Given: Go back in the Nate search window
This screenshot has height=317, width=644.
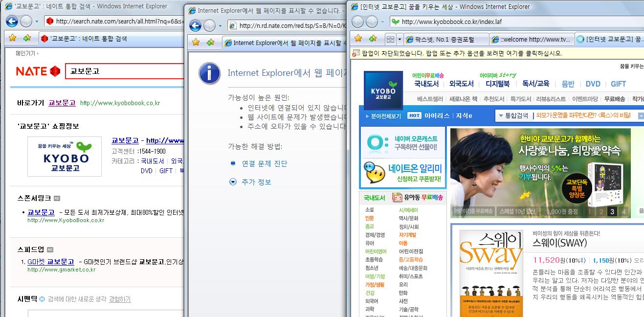Looking at the screenshot, I should tap(12, 21).
